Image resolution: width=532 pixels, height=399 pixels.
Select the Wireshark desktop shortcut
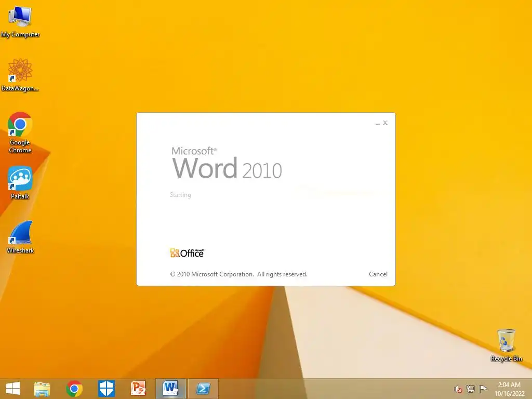click(x=20, y=237)
